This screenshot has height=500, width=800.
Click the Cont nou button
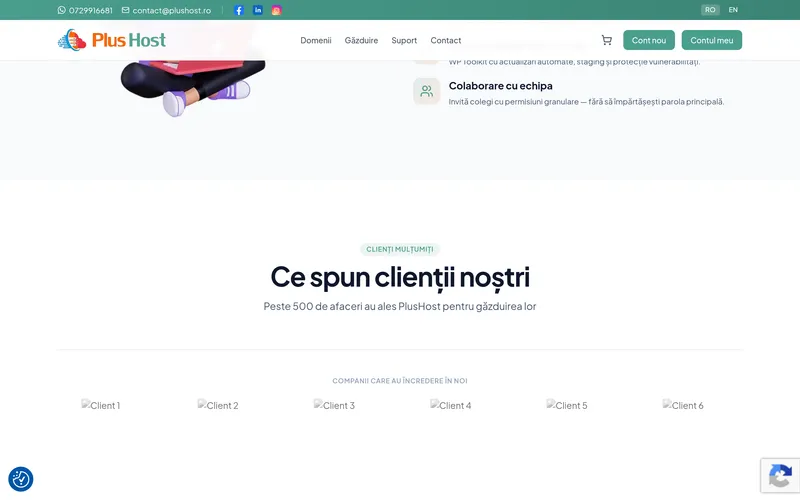tap(649, 40)
